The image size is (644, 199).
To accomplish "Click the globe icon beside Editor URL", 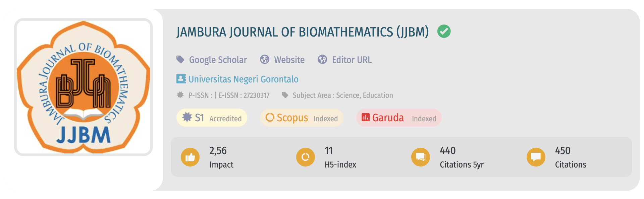I will pyautogui.click(x=322, y=60).
